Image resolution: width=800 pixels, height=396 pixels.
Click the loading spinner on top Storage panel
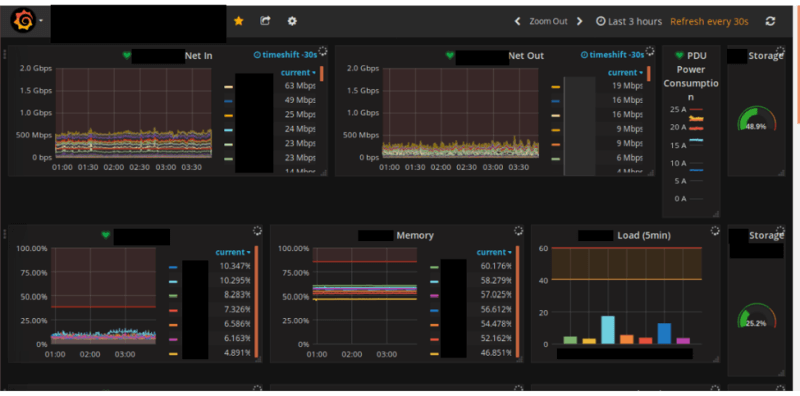pos(780,51)
